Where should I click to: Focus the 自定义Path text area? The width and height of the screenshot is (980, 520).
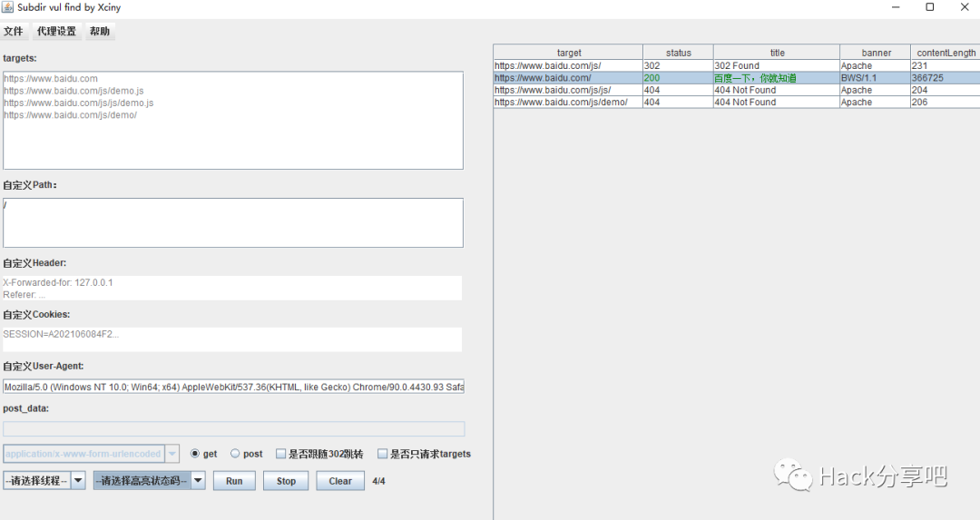tap(233, 223)
